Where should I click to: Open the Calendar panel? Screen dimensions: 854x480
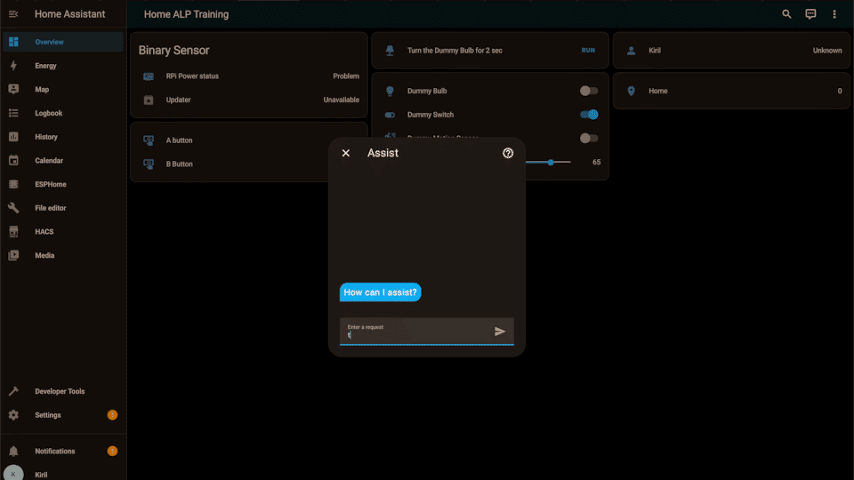pos(63,161)
